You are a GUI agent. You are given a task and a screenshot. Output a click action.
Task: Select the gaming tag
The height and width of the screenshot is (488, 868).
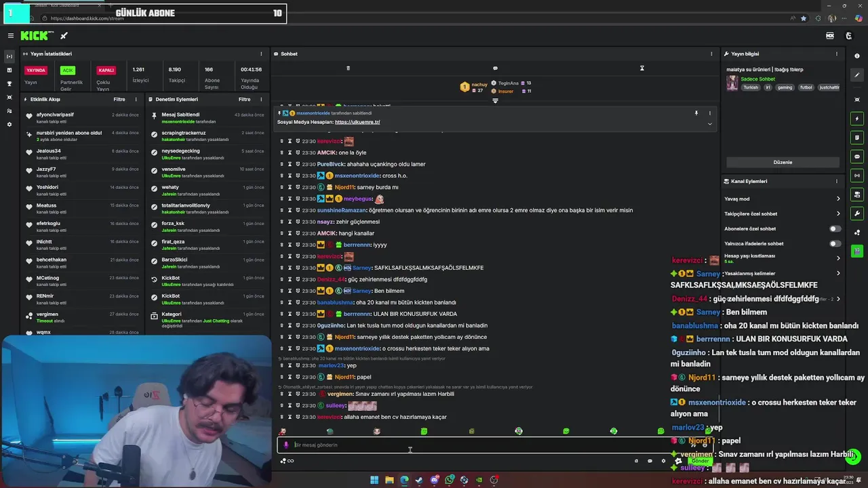pyautogui.click(x=785, y=87)
